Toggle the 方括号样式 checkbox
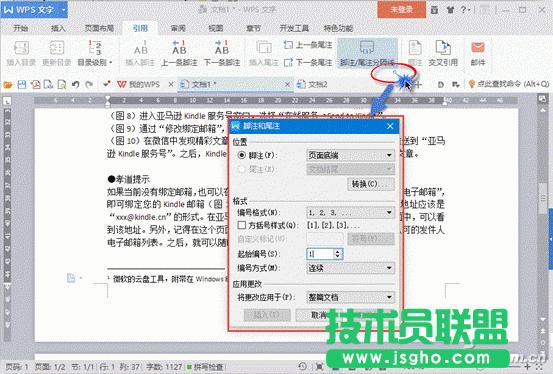The image size is (553, 374). tap(242, 225)
